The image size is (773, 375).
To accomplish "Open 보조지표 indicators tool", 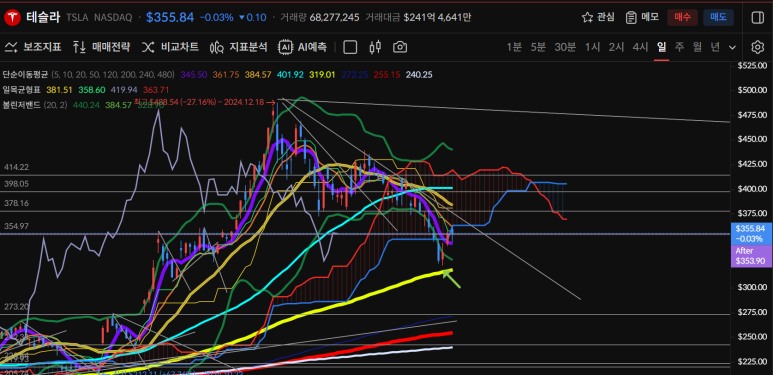I will pyautogui.click(x=33, y=47).
